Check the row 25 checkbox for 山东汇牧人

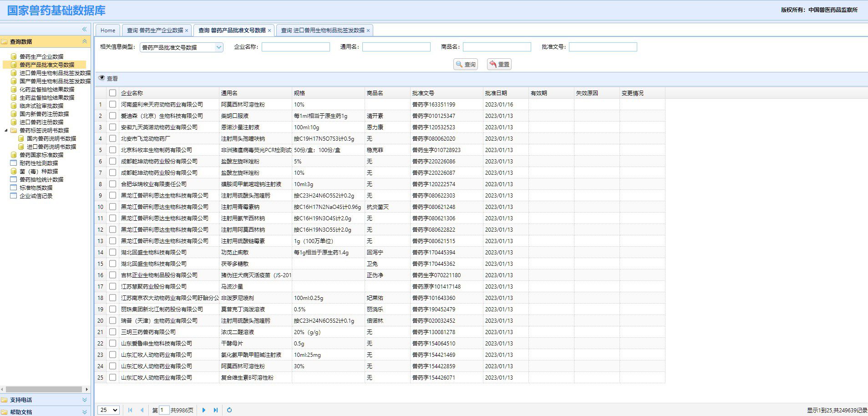tap(112, 377)
